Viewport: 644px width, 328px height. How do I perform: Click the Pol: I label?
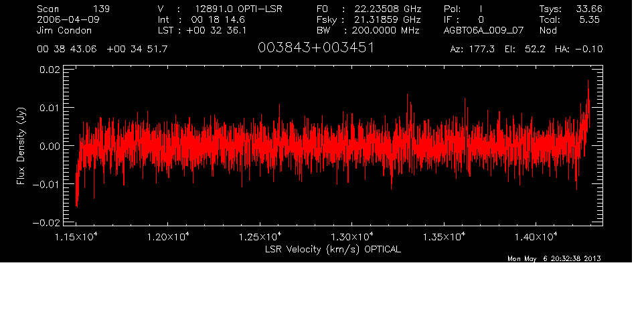tap(463, 9)
